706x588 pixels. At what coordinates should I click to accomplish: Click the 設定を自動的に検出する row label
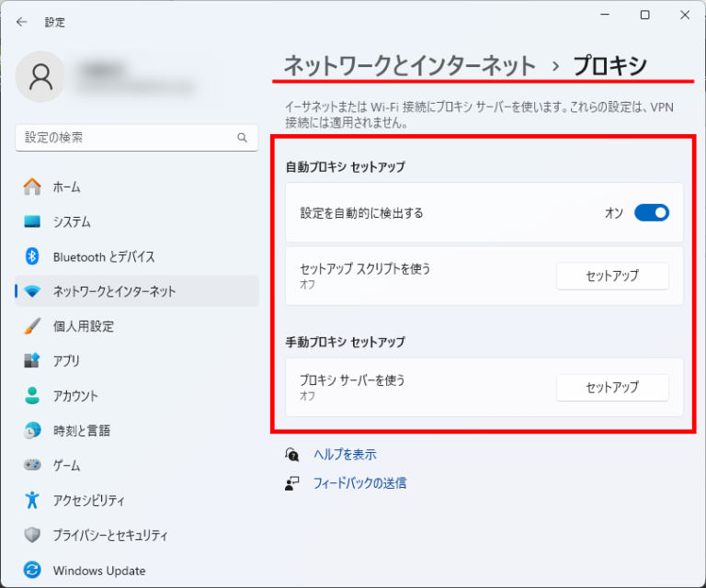click(361, 213)
